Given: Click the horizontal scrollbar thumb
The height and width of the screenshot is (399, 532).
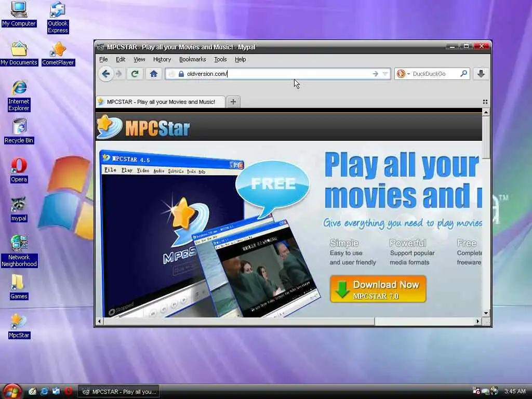Looking at the screenshot, I should click(239, 321).
